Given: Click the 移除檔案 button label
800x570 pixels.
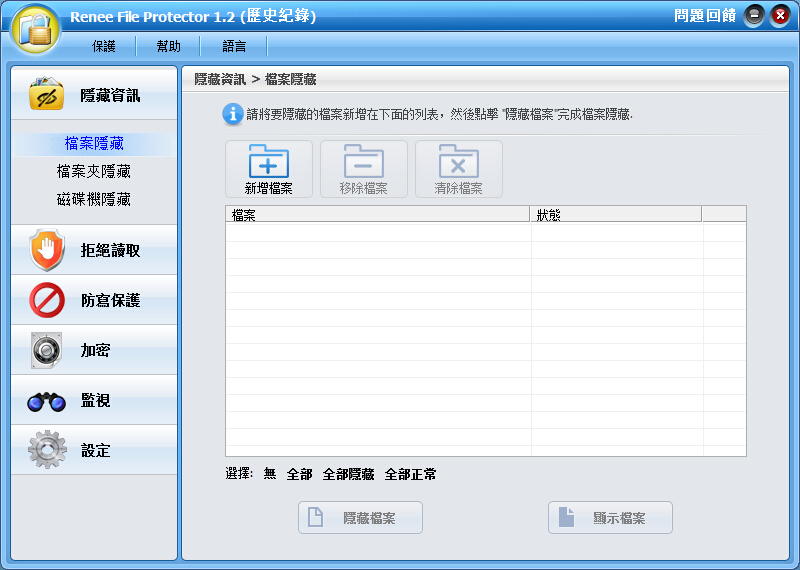Looking at the screenshot, I should pyautogui.click(x=364, y=188).
